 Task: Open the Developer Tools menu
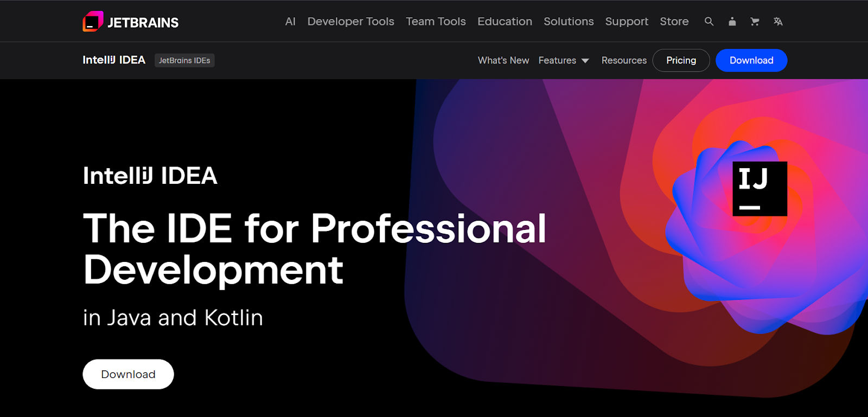pos(350,22)
